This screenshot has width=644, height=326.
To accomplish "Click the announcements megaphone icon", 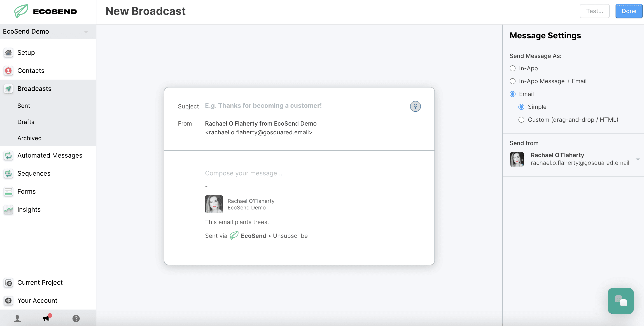I will tap(46, 318).
